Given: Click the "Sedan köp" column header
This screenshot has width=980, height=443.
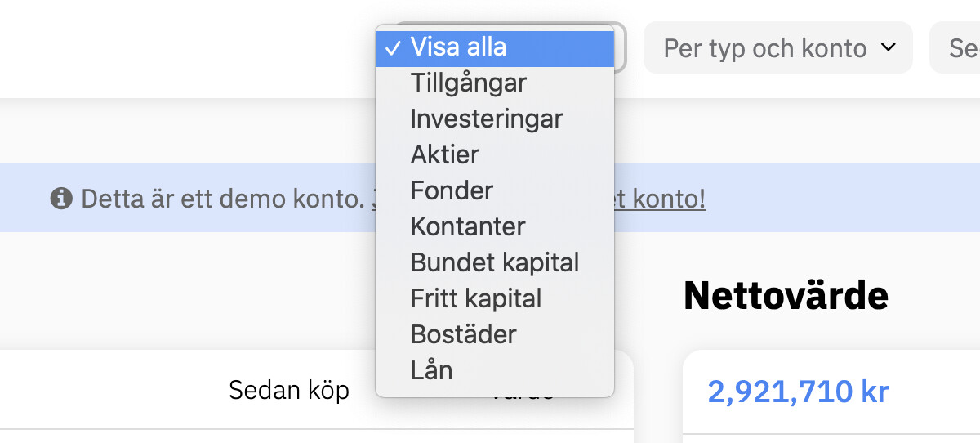Looking at the screenshot, I should coord(288,390).
